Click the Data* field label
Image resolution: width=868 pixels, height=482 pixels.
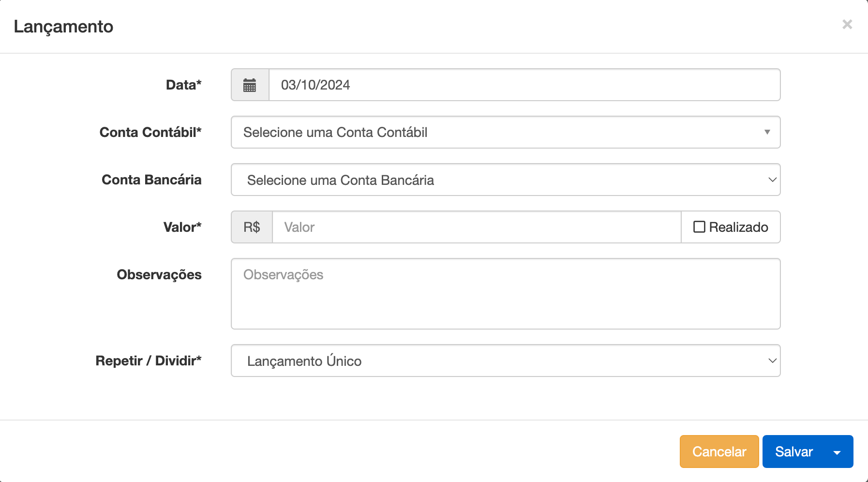coord(183,85)
